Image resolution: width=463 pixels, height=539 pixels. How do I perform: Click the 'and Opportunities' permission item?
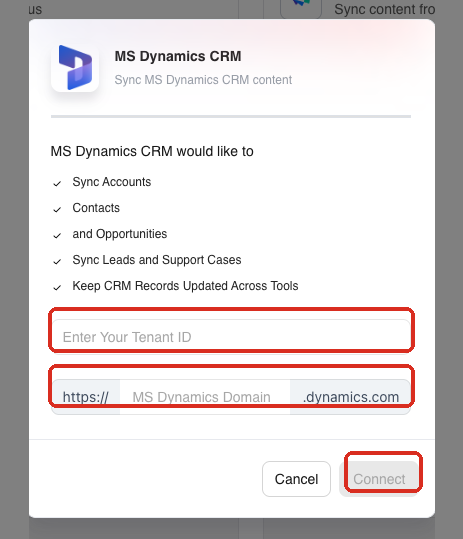tap(120, 234)
